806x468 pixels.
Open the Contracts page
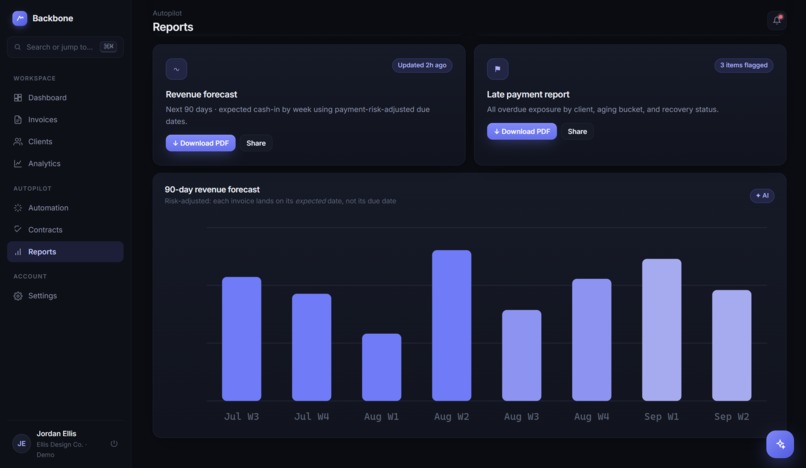(65, 229)
